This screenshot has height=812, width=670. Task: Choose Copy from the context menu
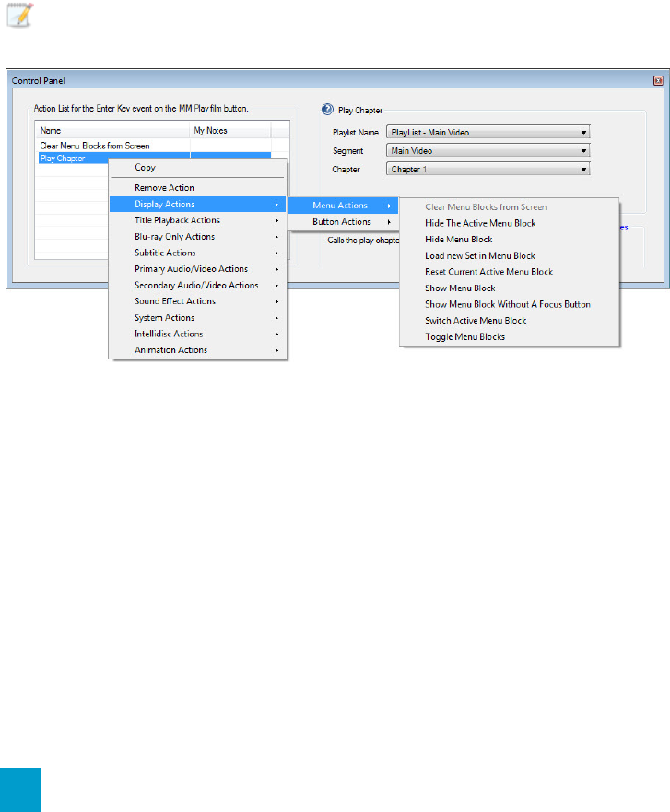197,167
